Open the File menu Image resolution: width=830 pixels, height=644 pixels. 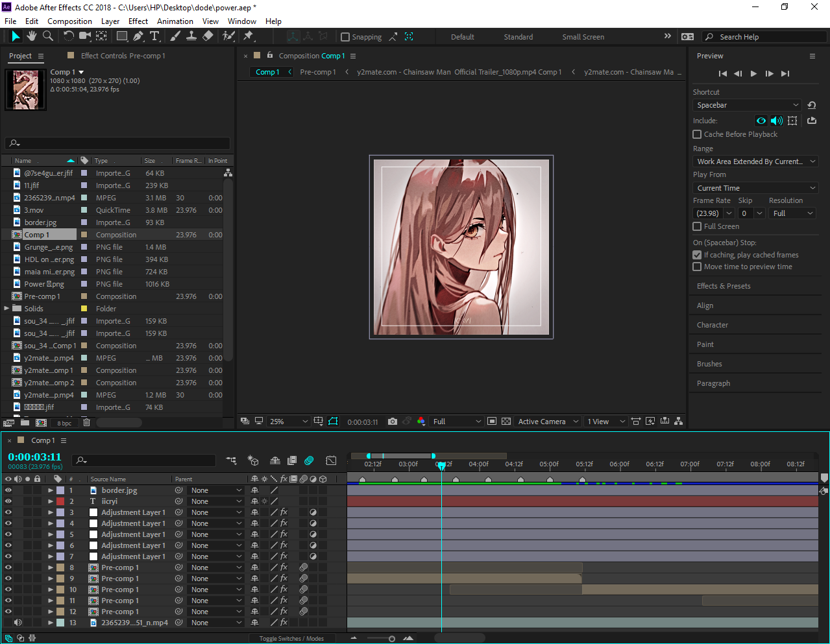[10, 21]
